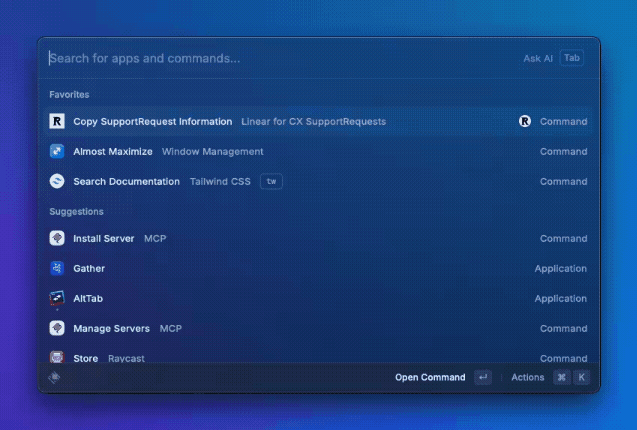Click the AltTab application icon
The image size is (637, 430).
pos(57,298)
